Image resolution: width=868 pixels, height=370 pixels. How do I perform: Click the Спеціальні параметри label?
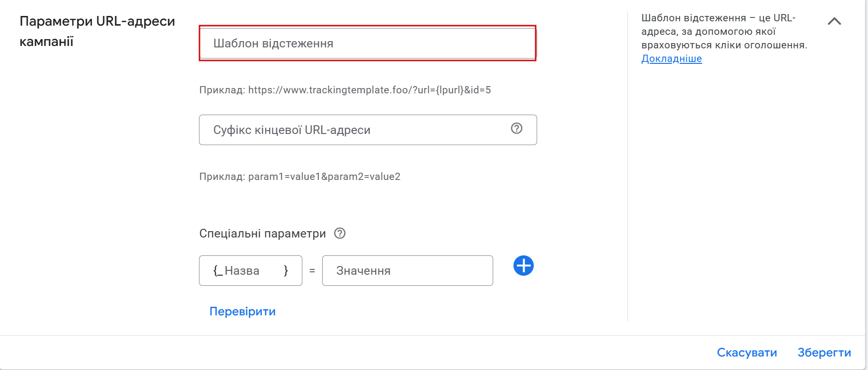tap(262, 234)
